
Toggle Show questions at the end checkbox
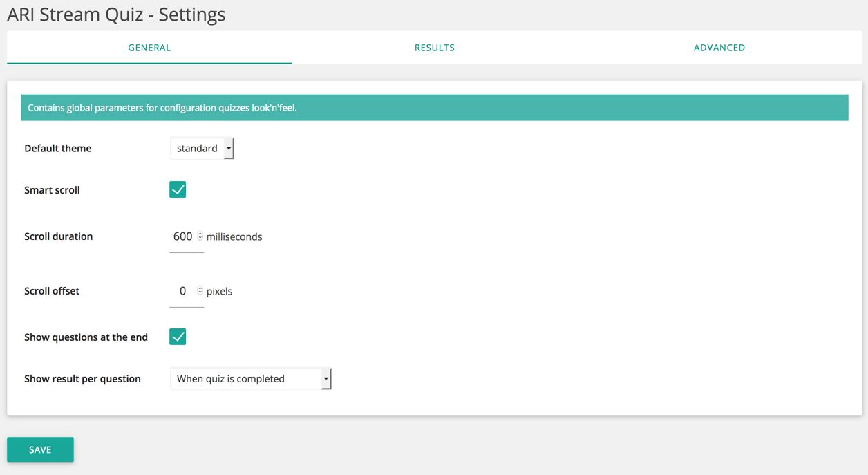(x=178, y=337)
